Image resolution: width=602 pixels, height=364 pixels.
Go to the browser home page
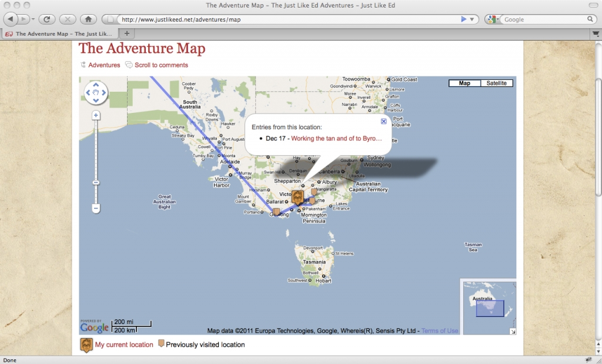(x=88, y=19)
